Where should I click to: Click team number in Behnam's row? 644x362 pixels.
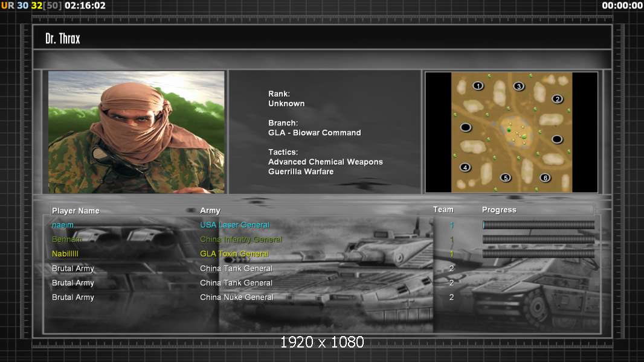[451, 240]
